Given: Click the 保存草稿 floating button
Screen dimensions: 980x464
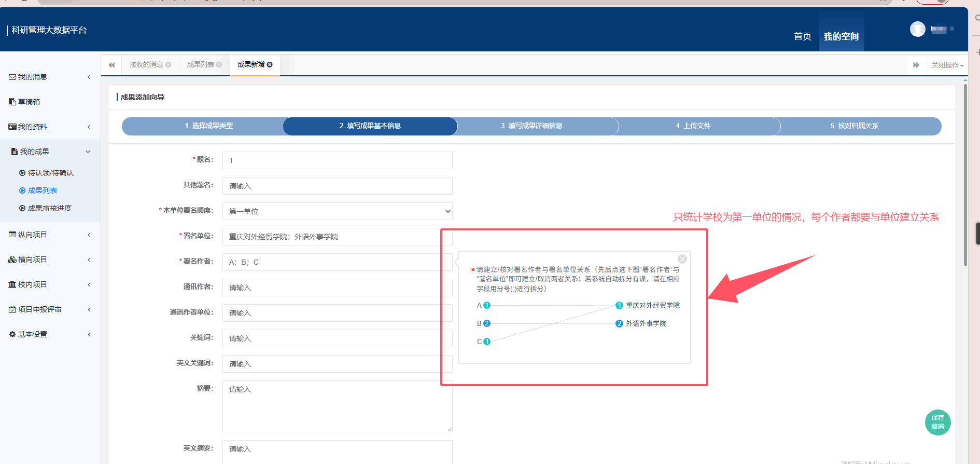Looking at the screenshot, I should [937, 422].
